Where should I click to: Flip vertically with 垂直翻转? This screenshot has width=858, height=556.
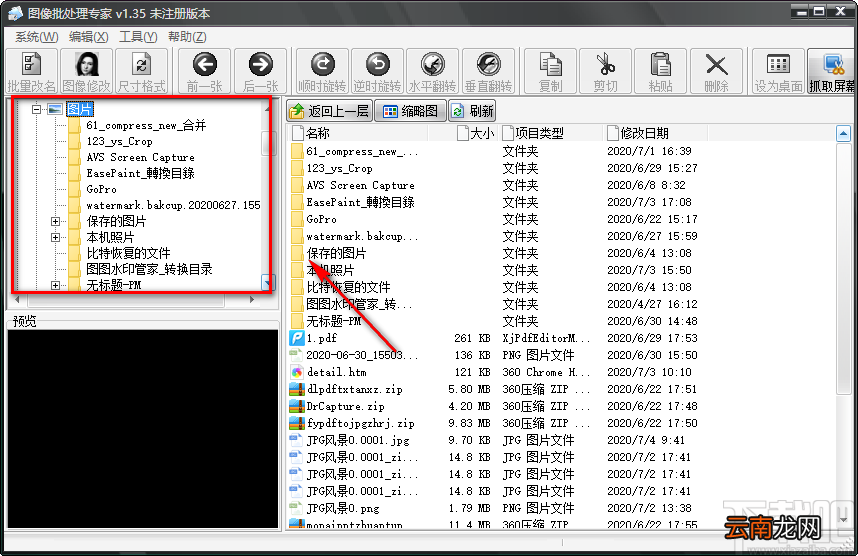pyautogui.click(x=489, y=71)
